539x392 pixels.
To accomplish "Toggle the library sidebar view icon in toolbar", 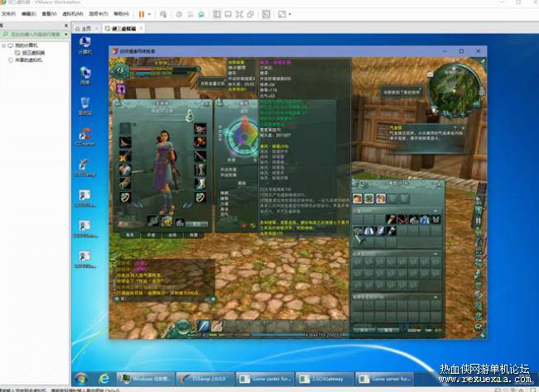I will coord(217,14).
